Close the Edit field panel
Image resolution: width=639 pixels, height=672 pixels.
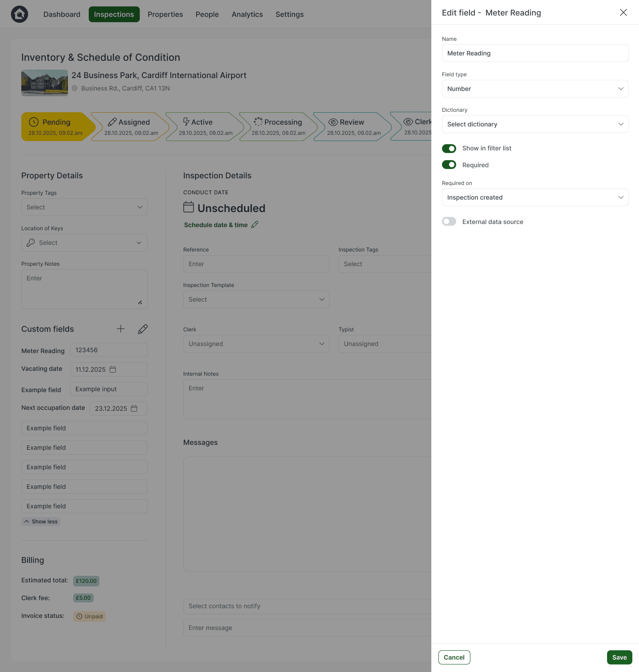(623, 12)
